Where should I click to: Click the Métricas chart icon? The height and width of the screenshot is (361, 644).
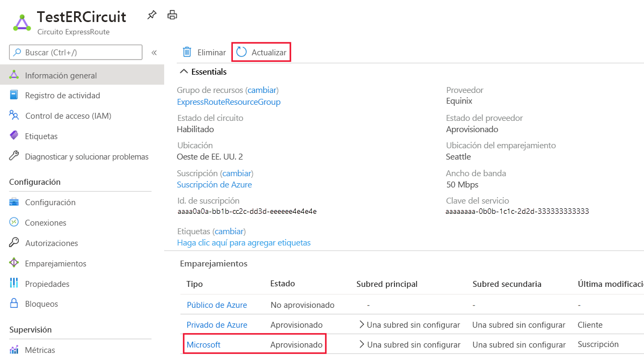[14, 350]
